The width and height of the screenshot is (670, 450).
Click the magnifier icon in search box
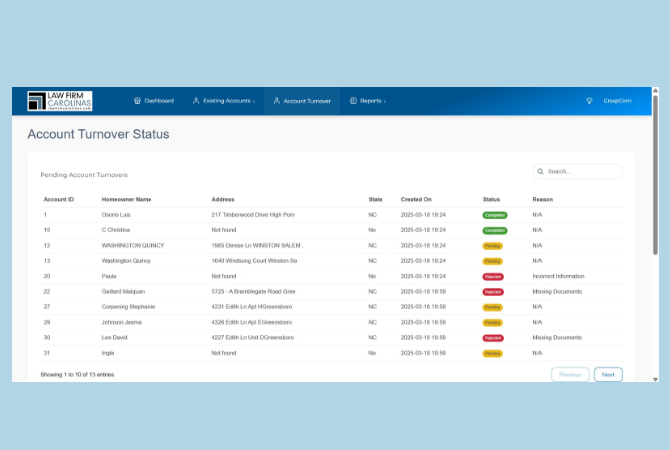[540, 172]
